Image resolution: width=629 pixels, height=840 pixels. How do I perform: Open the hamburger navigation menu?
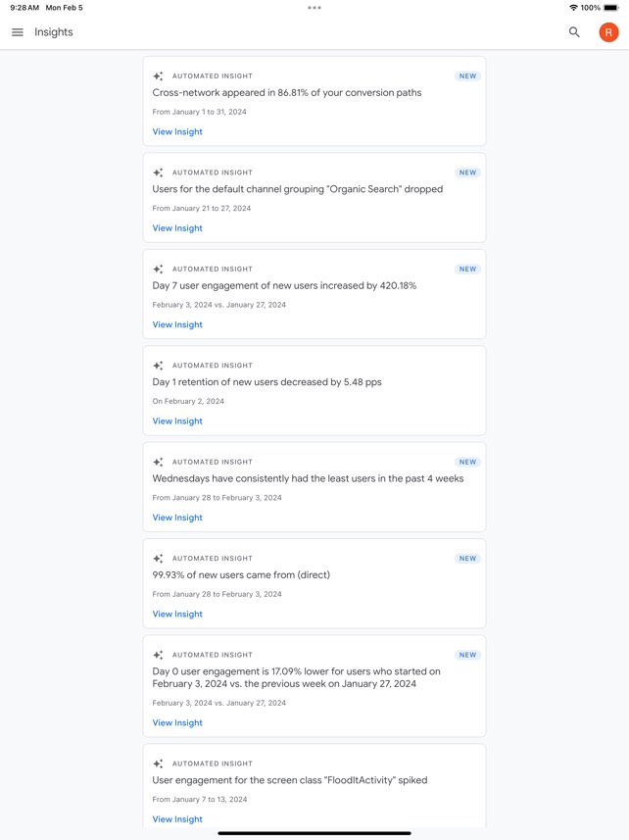18,32
